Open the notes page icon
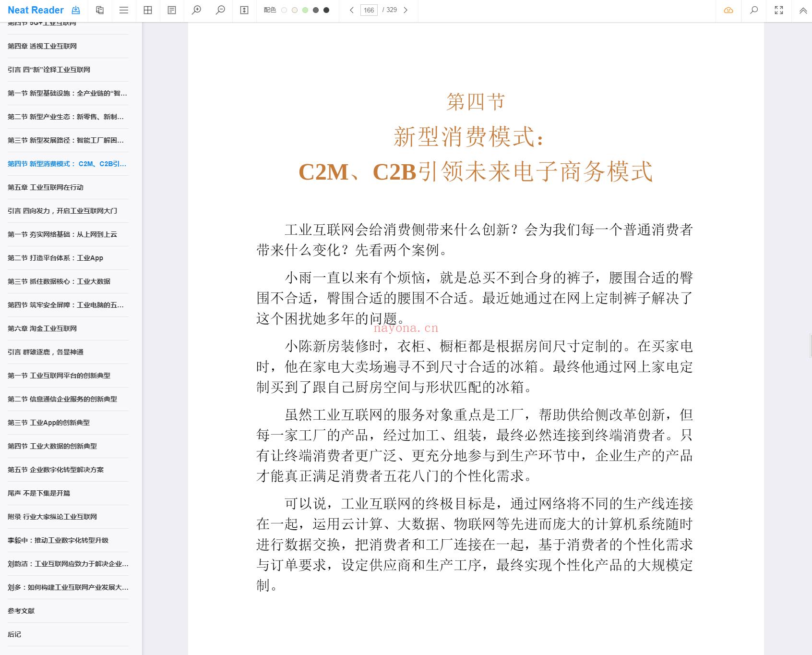The image size is (812, 655). tap(172, 10)
